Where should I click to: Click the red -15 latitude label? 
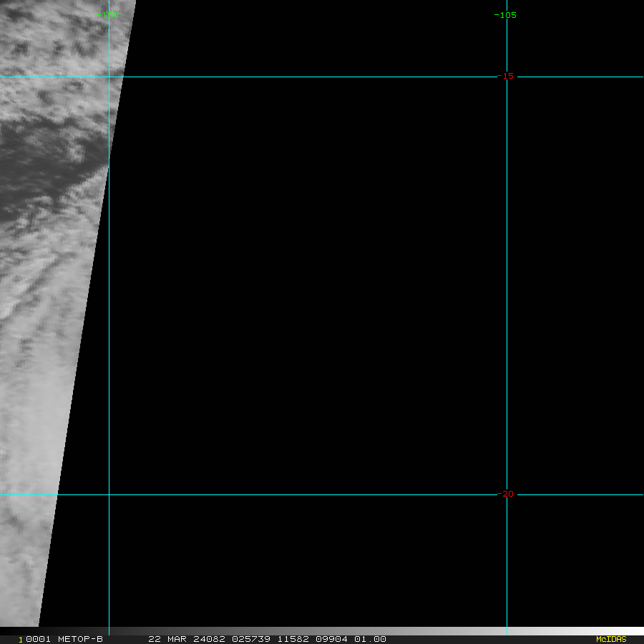(507, 76)
